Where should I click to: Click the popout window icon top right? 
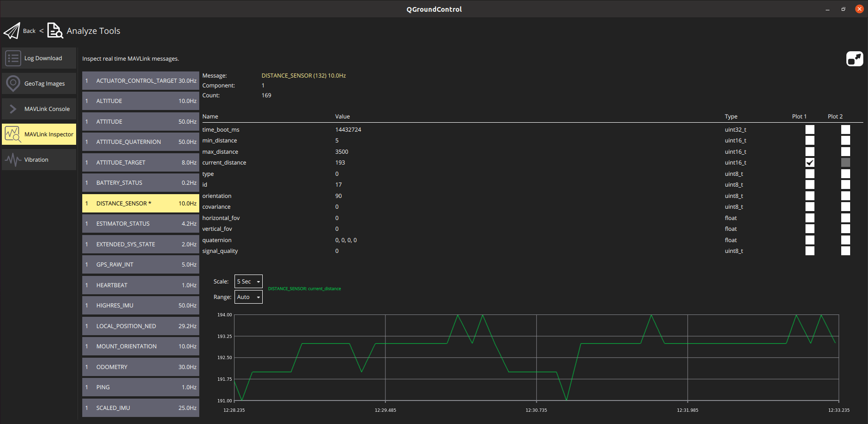(854, 58)
